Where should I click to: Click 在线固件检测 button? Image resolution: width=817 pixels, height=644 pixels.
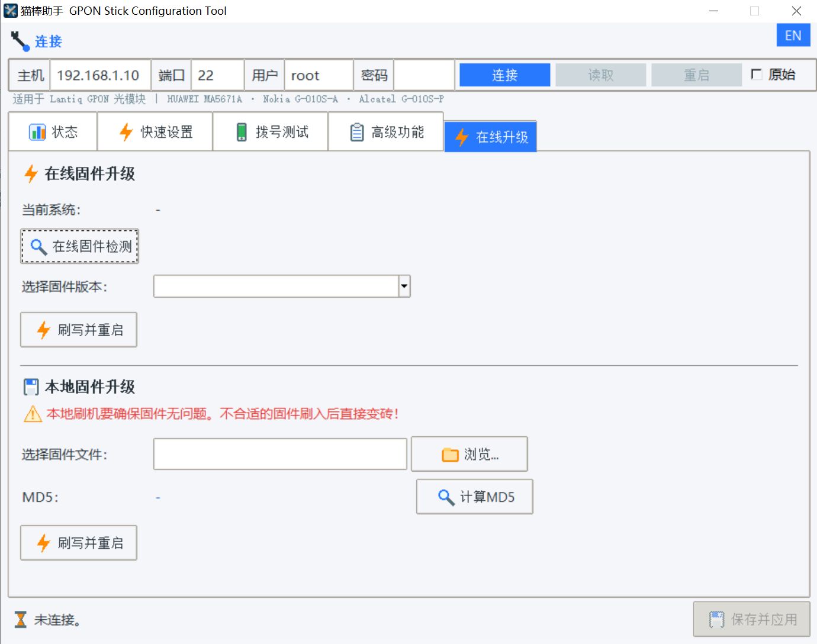point(80,246)
